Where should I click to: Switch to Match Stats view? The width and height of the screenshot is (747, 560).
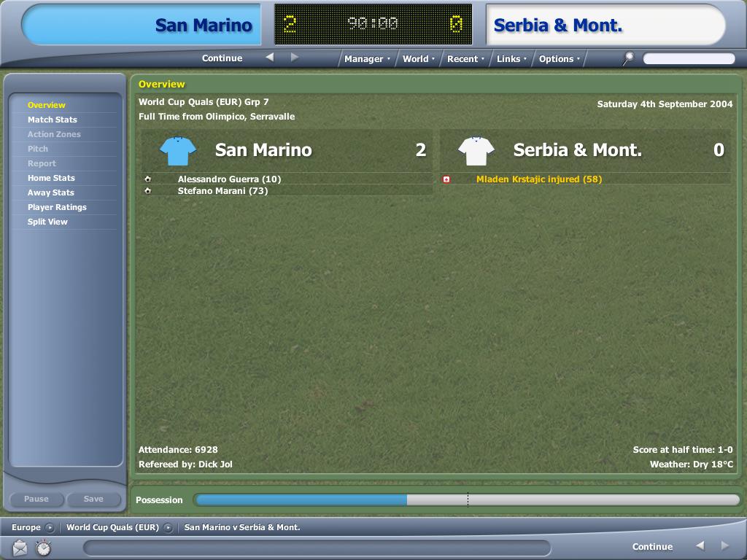(53, 120)
